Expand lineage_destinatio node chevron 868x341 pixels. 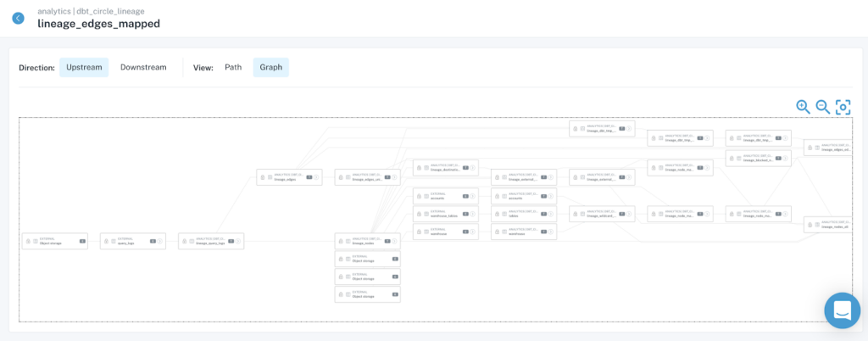pos(472,168)
